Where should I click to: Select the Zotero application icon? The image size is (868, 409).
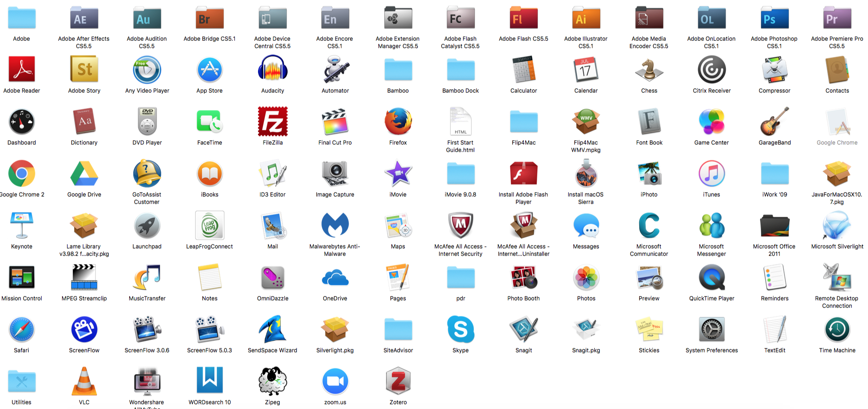(398, 381)
